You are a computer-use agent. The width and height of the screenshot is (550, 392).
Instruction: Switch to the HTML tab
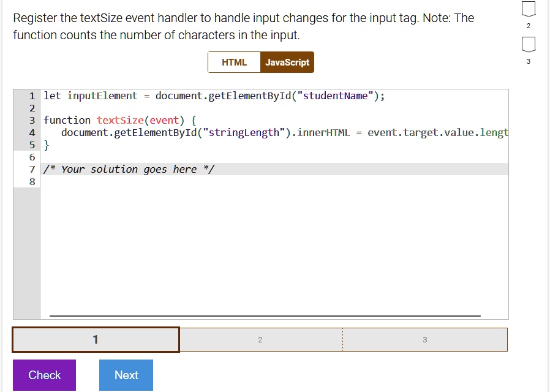(x=234, y=62)
